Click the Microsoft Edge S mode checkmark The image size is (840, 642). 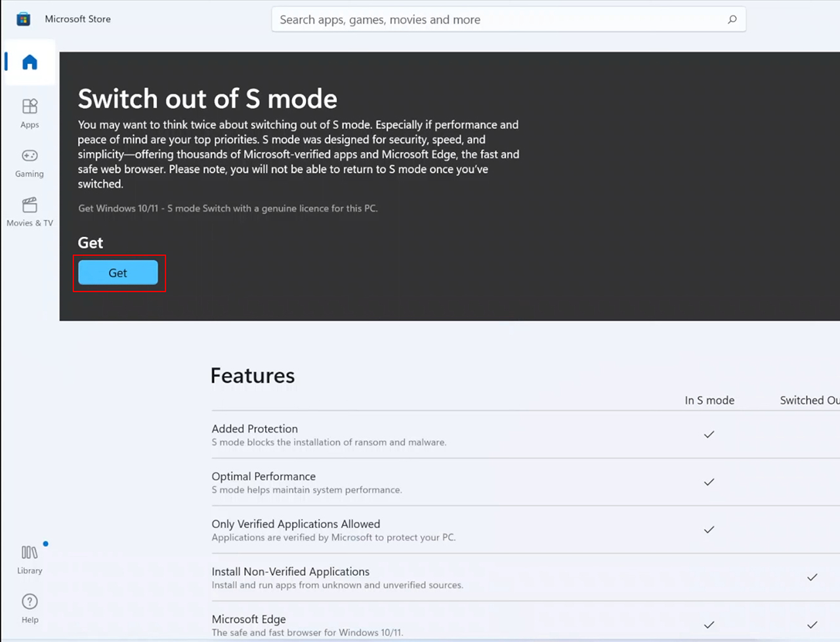pyautogui.click(x=709, y=624)
